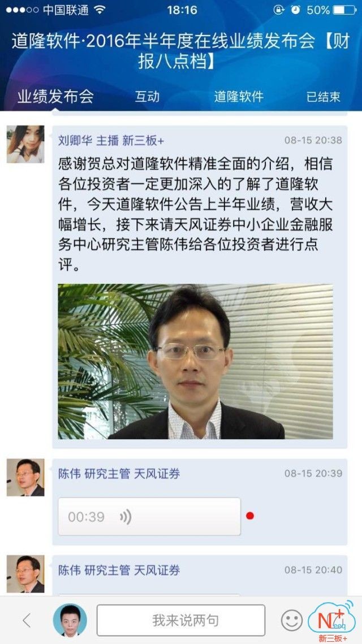362x644 pixels.
Task: Switch to the 道隆软件 tab
Action: coord(239,97)
